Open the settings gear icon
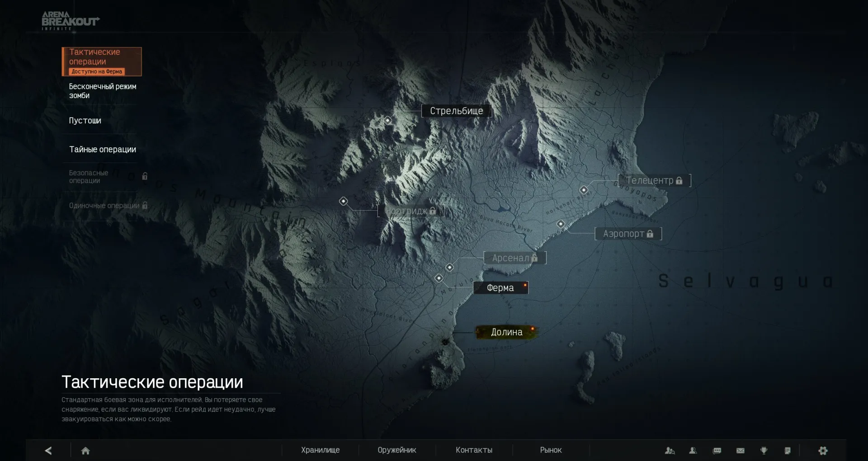This screenshot has width=868, height=461. click(x=823, y=451)
